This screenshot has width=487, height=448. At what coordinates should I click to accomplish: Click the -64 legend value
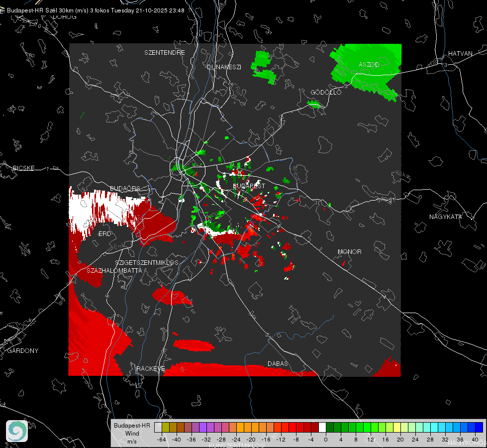[x=162, y=440]
